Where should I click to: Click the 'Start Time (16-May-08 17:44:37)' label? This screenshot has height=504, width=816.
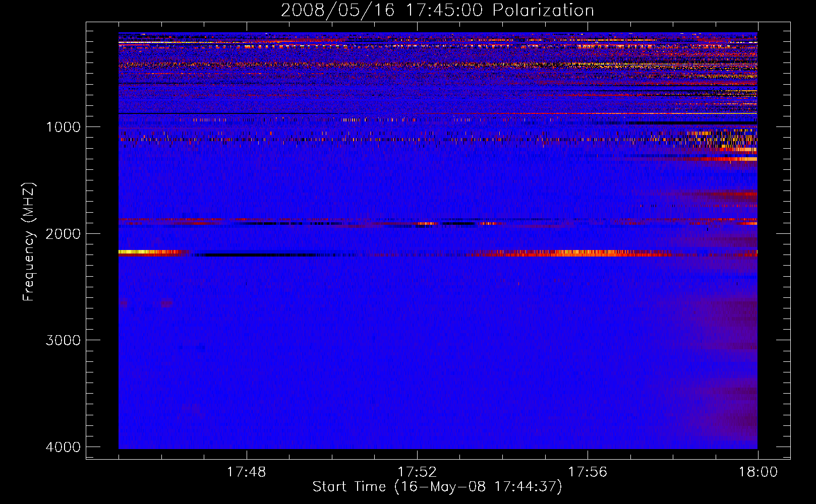(x=437, y=487)
